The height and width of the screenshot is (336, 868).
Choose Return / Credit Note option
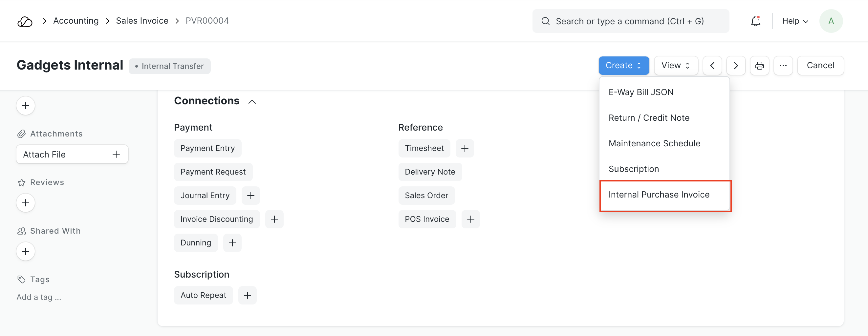pos(649,118)
